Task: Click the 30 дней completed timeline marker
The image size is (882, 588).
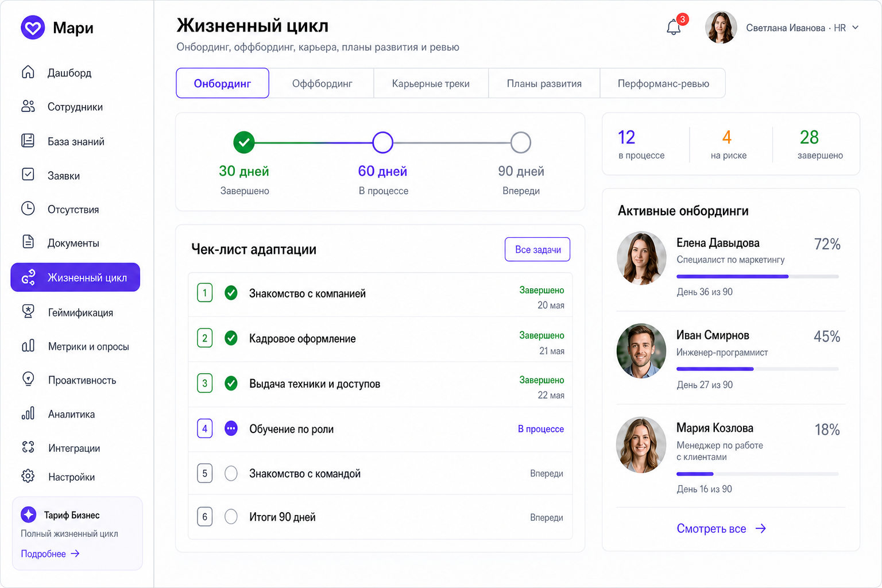Action: pyautogui.click(x=244, y=142)
